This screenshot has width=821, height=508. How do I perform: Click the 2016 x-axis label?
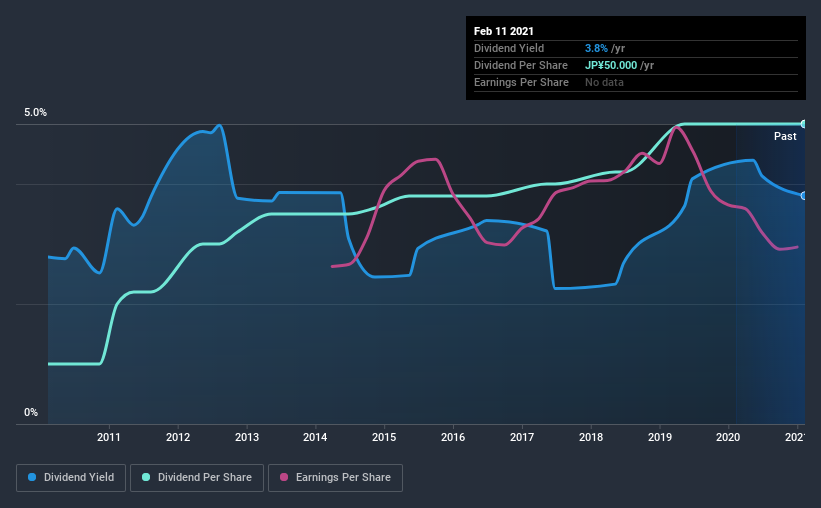tap(453, 437)
